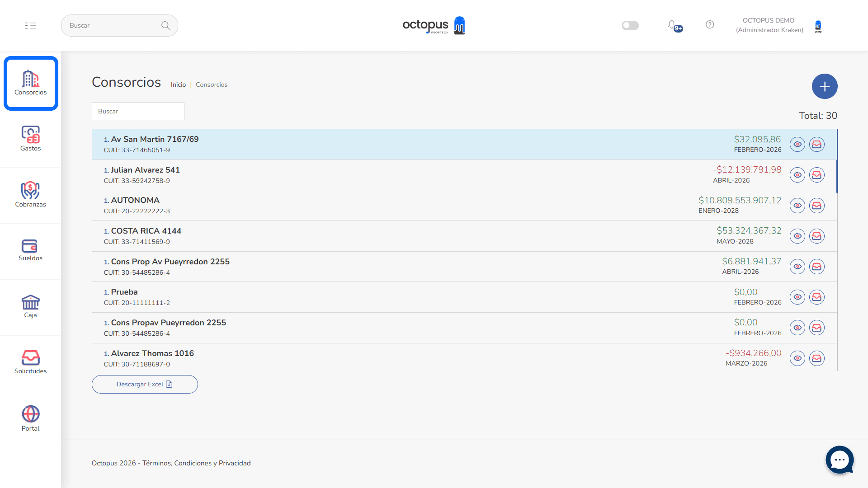Image resolution: width=868 pixels, height=488 pixels.
Task: Open the Gastos sidebar section
Action: [x=30, y=139]
